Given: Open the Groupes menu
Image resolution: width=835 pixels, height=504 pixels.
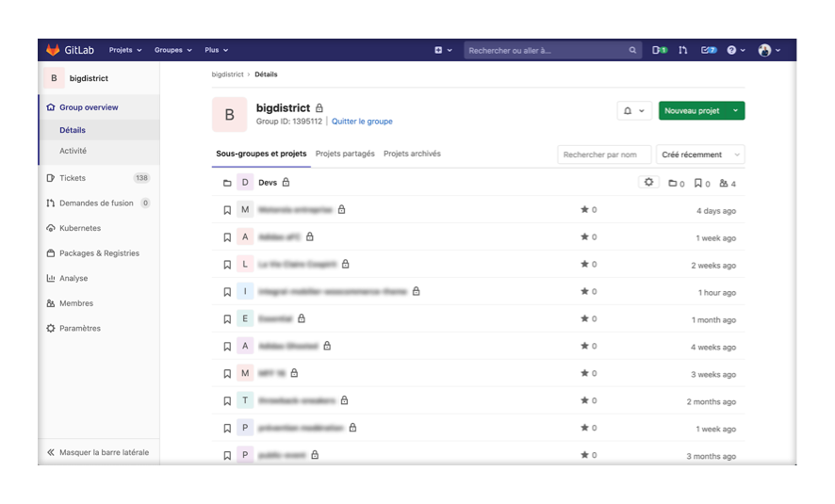Looking at the screenshot, I should 173,50.
